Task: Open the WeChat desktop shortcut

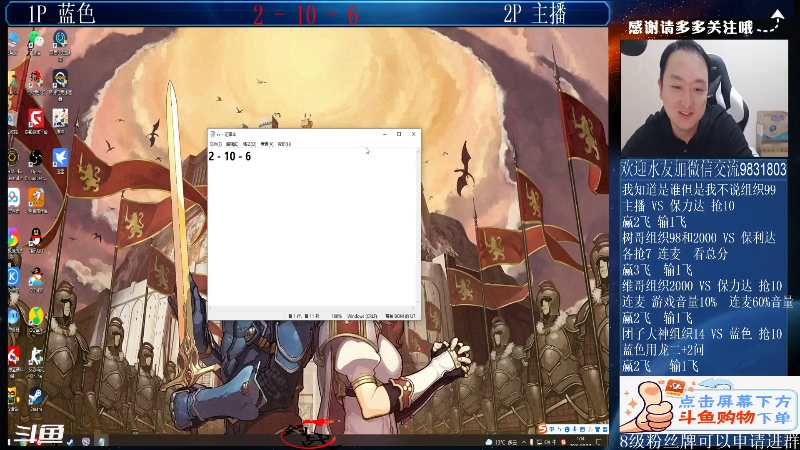Action: (36, 39)
